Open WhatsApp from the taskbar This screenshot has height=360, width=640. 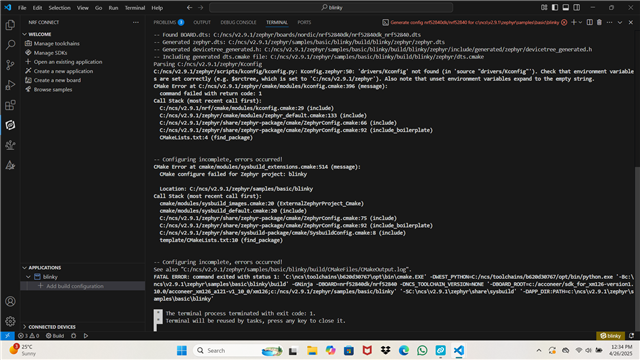tap(422, 350)
